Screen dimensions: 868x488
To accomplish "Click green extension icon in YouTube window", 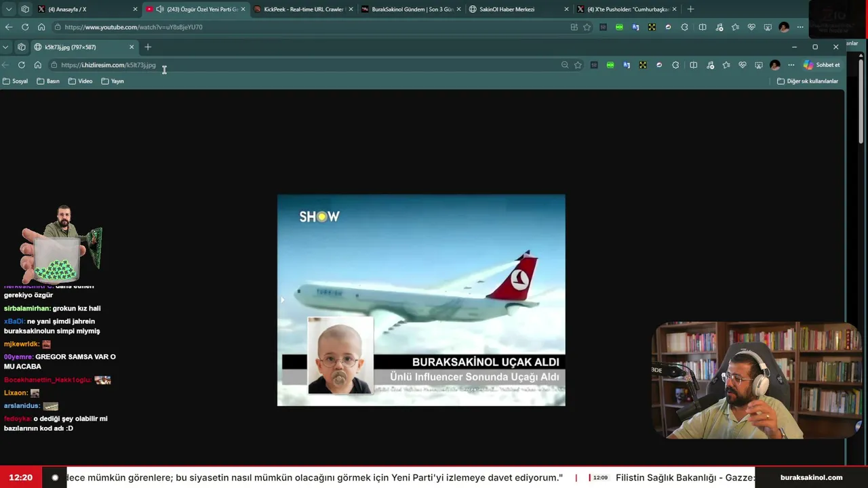I will [619, 27].
